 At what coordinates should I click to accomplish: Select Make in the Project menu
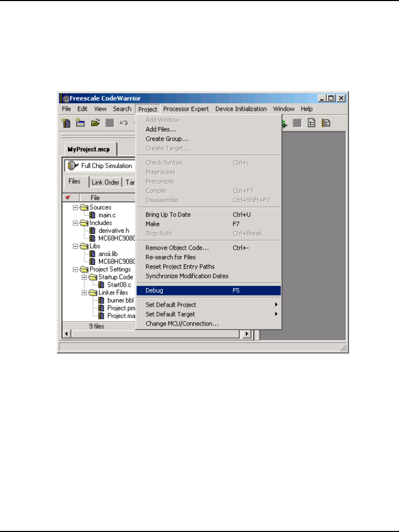click(208, 224)
